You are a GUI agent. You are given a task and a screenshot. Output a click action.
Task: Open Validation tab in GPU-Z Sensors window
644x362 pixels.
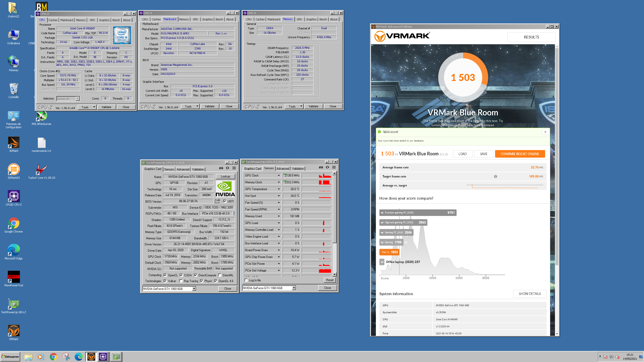click(298, 169)
